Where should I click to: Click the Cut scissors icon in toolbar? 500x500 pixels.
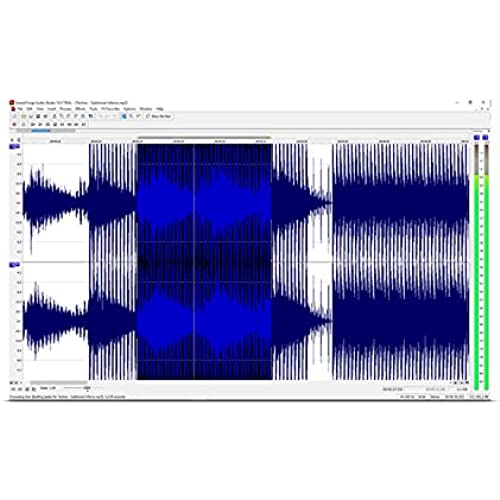(54, 116)
